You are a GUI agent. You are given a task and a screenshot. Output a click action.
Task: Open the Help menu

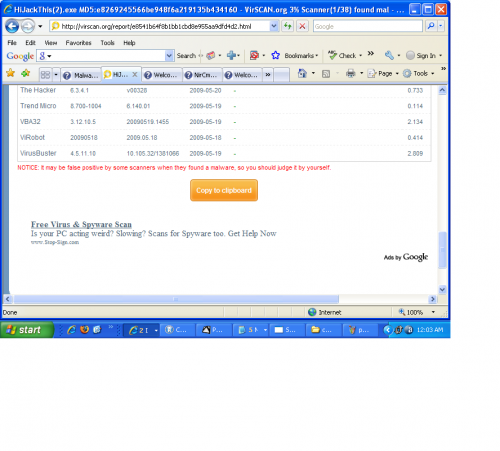[129, 43]
